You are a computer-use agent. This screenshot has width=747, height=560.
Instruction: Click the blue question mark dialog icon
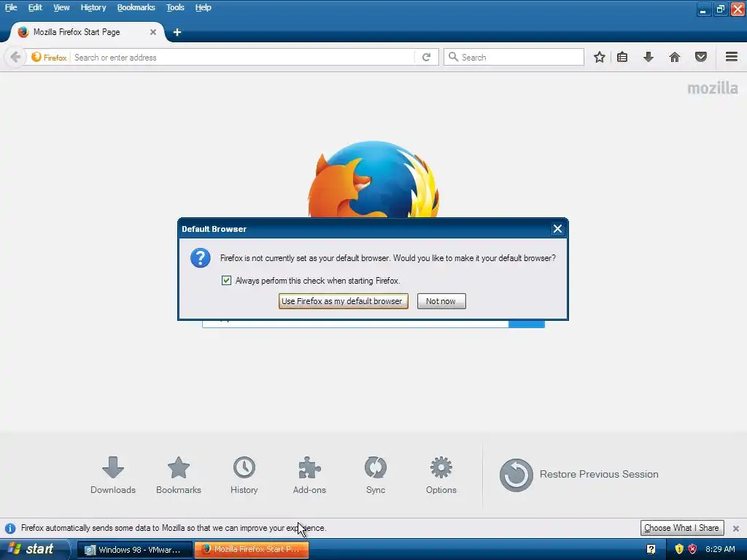[x=201, y=258]
